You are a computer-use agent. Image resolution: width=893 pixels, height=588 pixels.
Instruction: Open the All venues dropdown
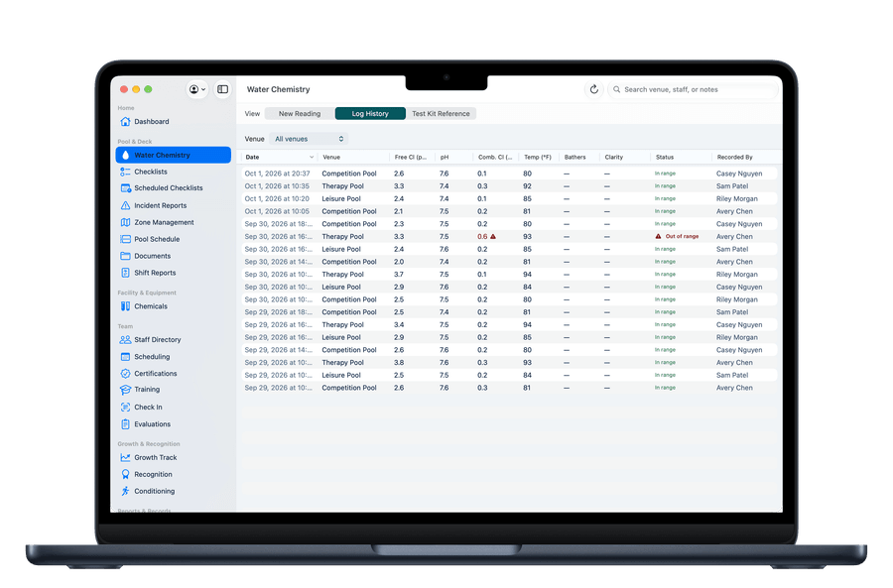coord(309,139)
